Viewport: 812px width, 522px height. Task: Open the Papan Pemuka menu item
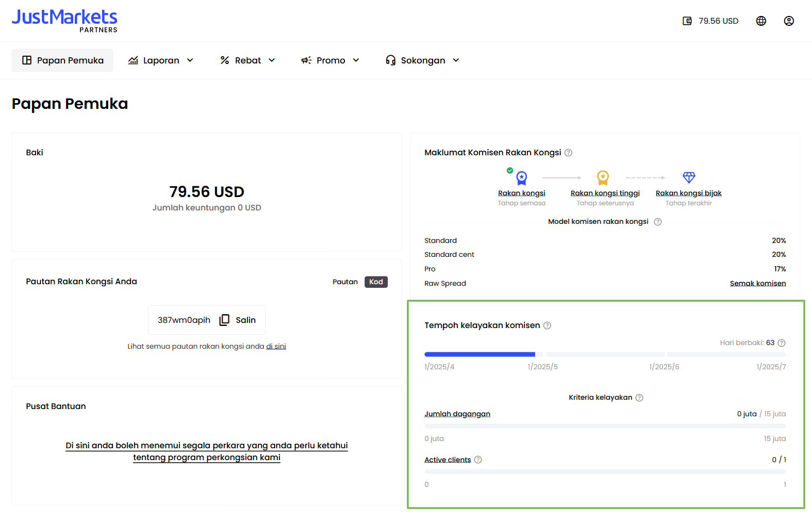62,60
